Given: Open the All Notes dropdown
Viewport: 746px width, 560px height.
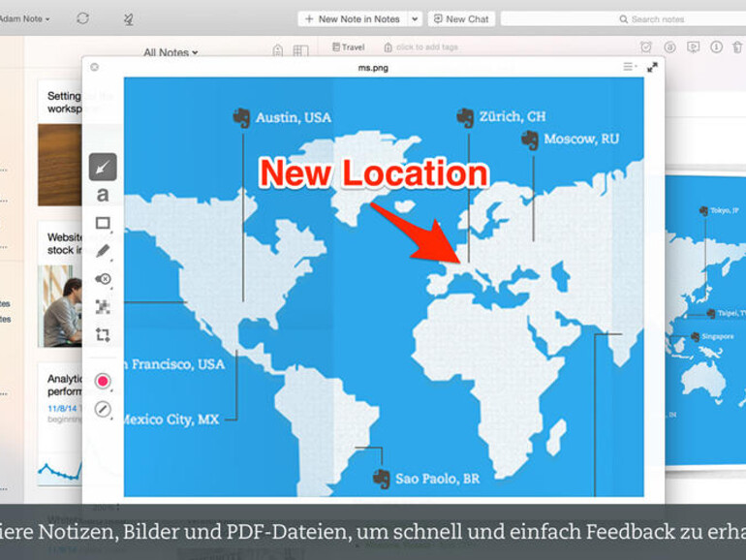Looking at the screenshot, I should [171, 52].
